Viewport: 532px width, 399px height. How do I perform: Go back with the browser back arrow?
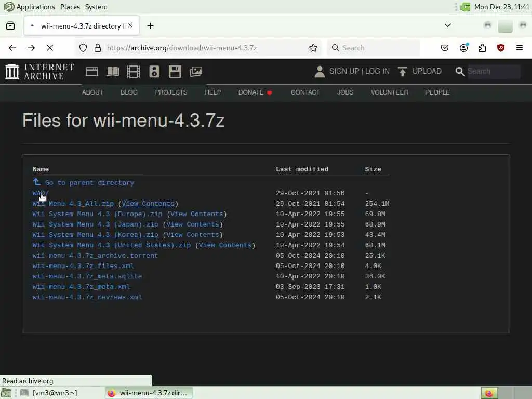pos(12,48)
